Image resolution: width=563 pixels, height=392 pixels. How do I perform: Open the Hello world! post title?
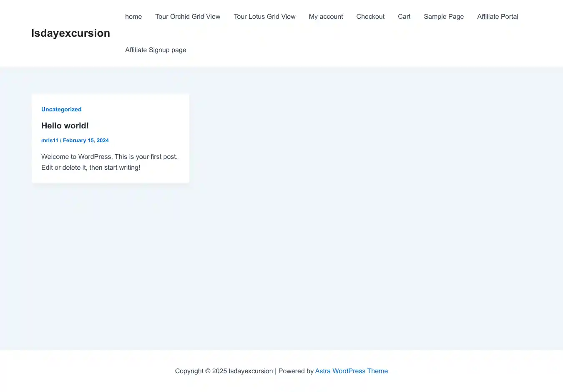(x=65, y=126)
